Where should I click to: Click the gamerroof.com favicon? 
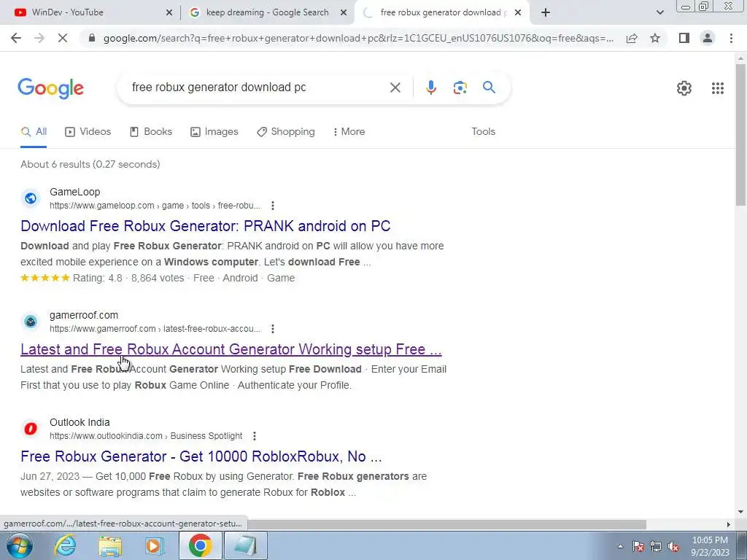[x=31, y=322]
